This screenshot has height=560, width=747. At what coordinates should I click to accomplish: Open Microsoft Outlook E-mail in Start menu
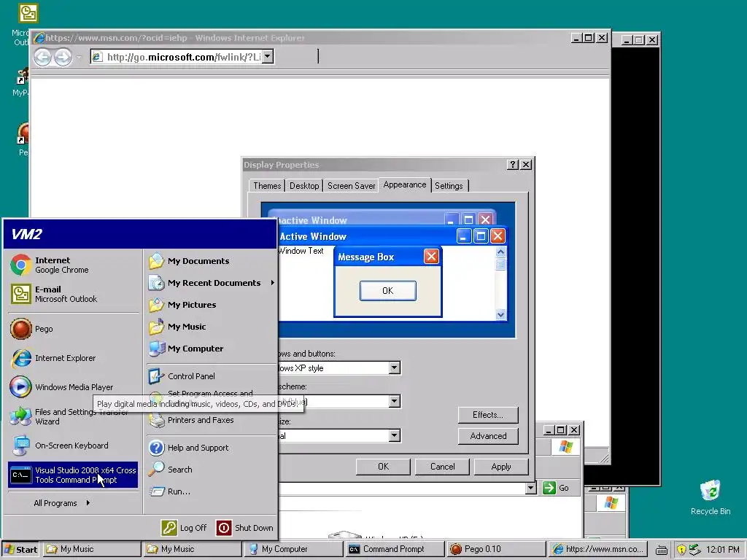74,294
